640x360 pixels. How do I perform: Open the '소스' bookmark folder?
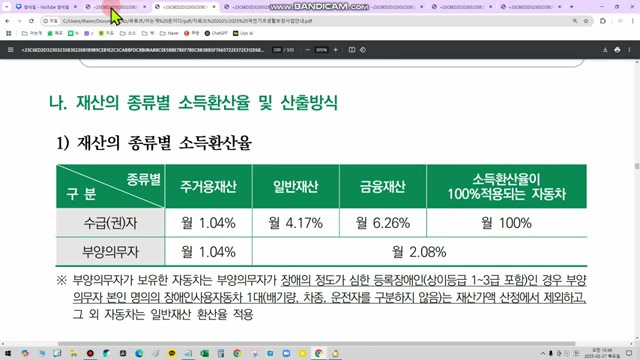click(x=128, y=33)
